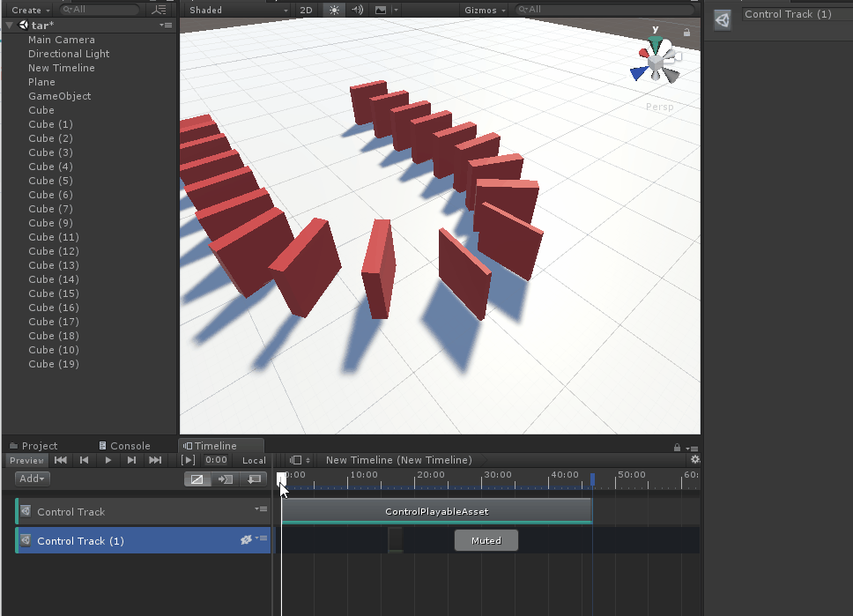Open scene effects dropdown arrow
This screenshot has width=853, height=616.
[x=396, y=10]
